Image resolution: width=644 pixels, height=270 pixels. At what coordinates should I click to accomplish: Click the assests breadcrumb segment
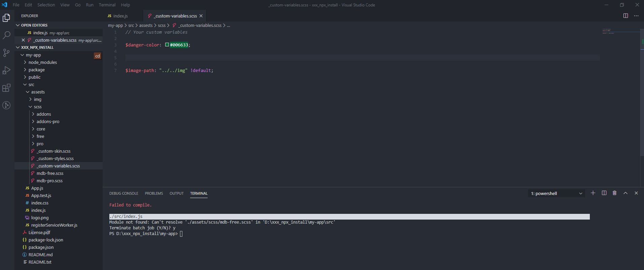click(146, 25)
